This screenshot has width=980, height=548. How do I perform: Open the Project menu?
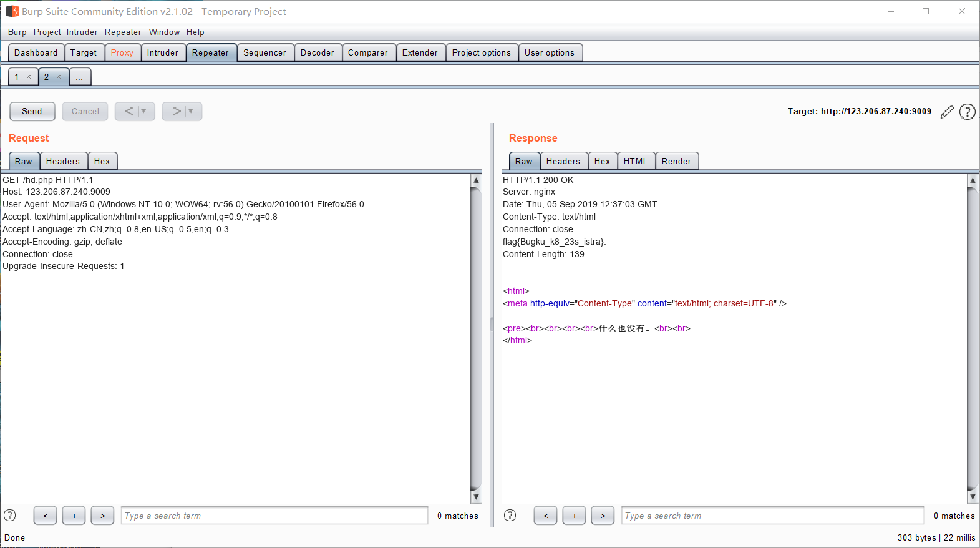coord(47,32)
